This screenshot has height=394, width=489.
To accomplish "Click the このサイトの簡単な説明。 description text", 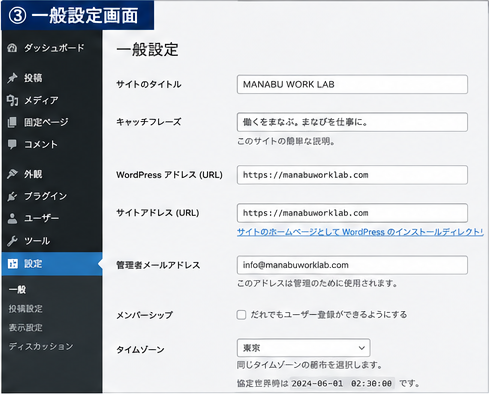I will click(286, 141).
